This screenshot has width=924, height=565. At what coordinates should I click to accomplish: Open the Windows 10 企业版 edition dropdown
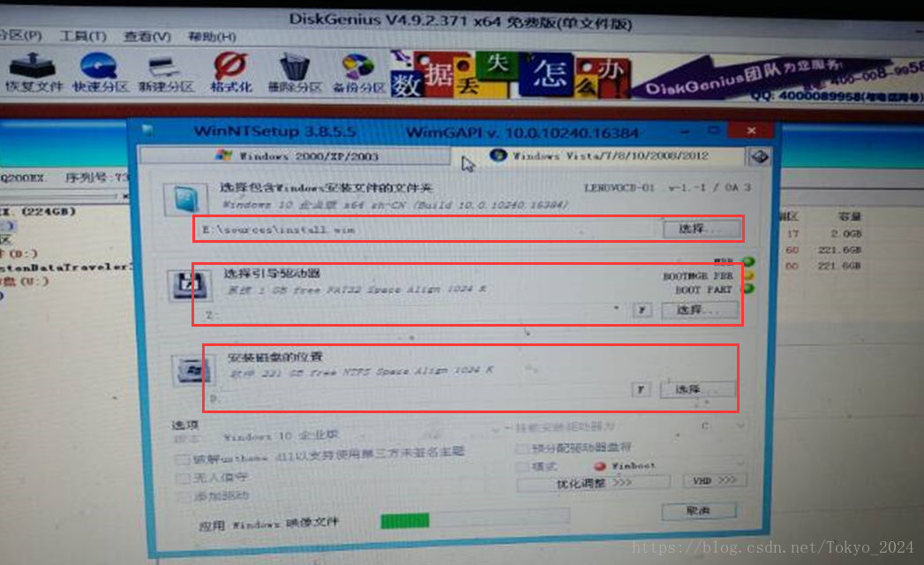pyautogui.click(x=495, y=431)
